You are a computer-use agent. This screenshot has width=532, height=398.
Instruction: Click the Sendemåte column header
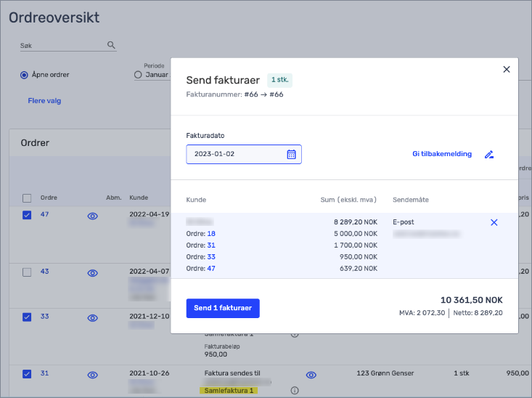coord(411,200)
